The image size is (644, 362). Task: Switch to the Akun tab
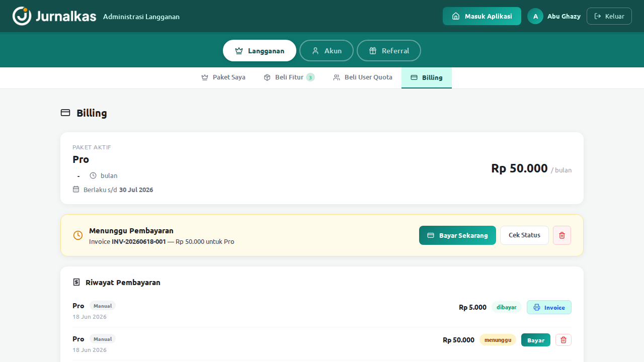point(327,51)
